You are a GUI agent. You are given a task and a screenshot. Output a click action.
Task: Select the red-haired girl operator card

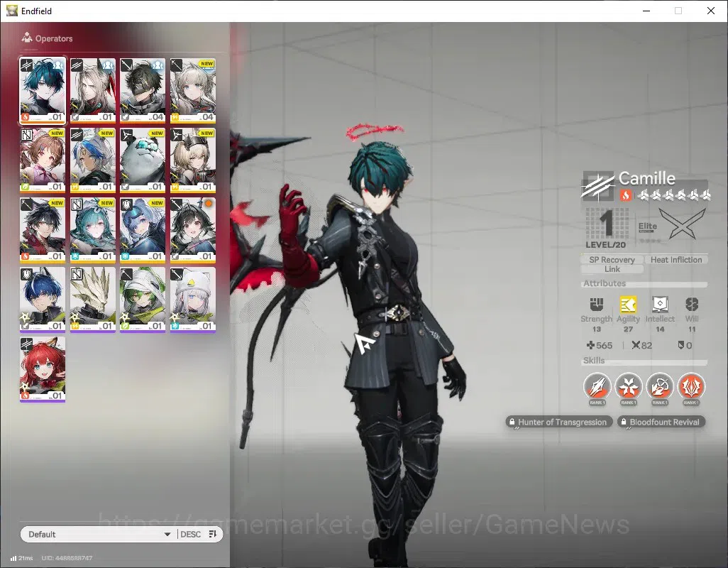(x=43, y=369)
